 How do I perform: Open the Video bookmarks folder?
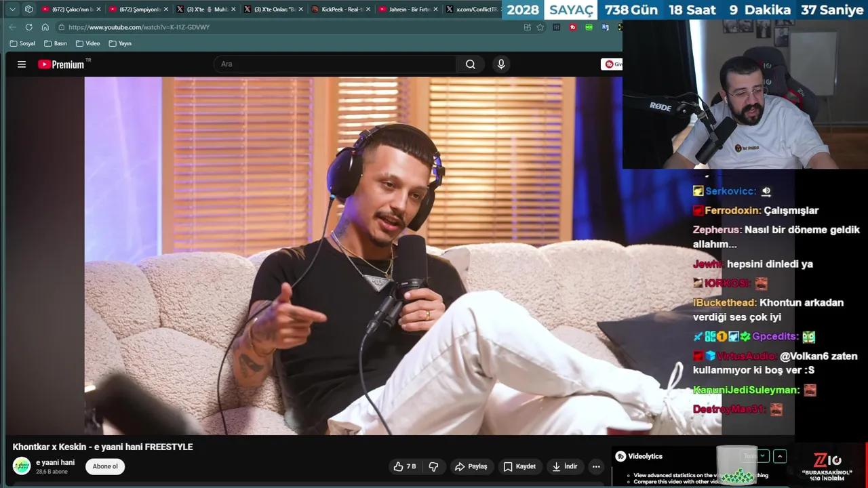88,43
